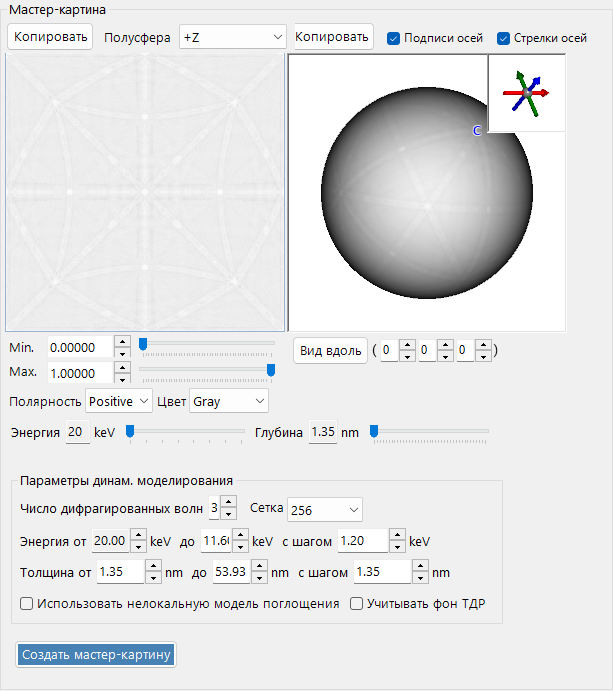Enable the Учитывать фон ТДР checkbox

click(x=356, y=603)
